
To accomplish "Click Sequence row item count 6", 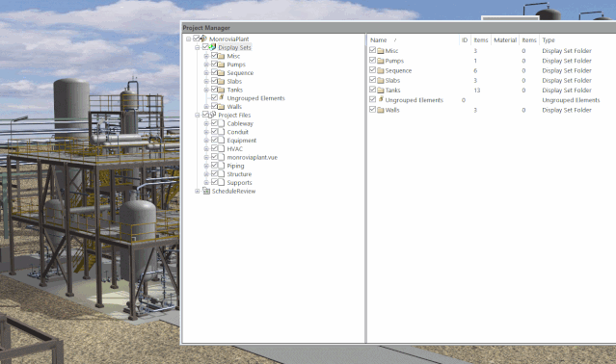I will tap(475, 70).
